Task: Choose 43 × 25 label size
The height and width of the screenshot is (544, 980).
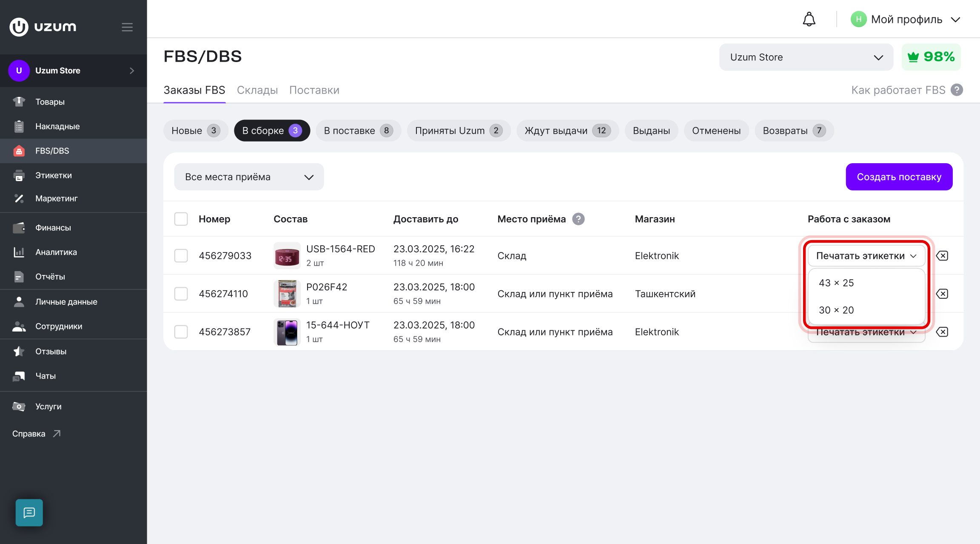Action: coord(866,283)
